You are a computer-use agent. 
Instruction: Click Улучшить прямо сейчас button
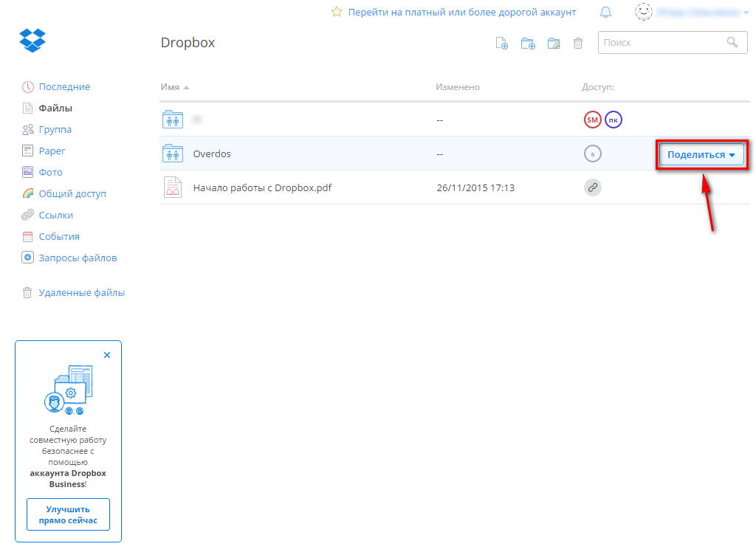coord(68,514)
